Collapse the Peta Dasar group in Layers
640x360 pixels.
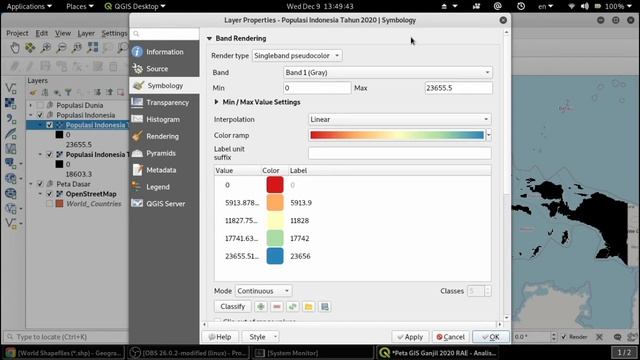pos(31,184)
